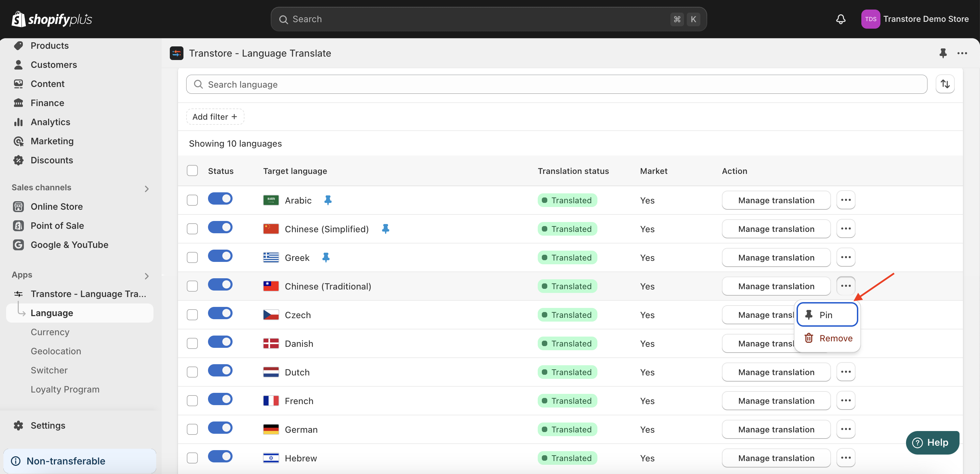The width and height of the screenshot is (980, 474).
Task: Click the pin icon beside Greek
Action: coord(326,257)
